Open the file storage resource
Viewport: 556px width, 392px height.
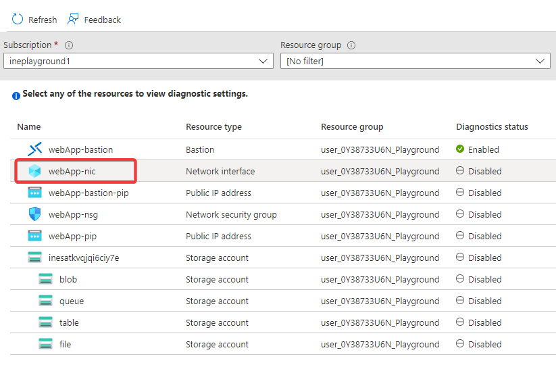pyautogui.click(x=65, y=344)
